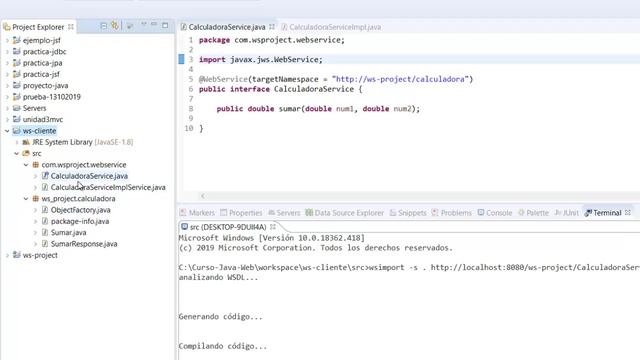The height and width of the screenshot is (360, 640).
Task: Expand the prueba-13102019 project
Action: pyautogui.click(x=7, y=97)
